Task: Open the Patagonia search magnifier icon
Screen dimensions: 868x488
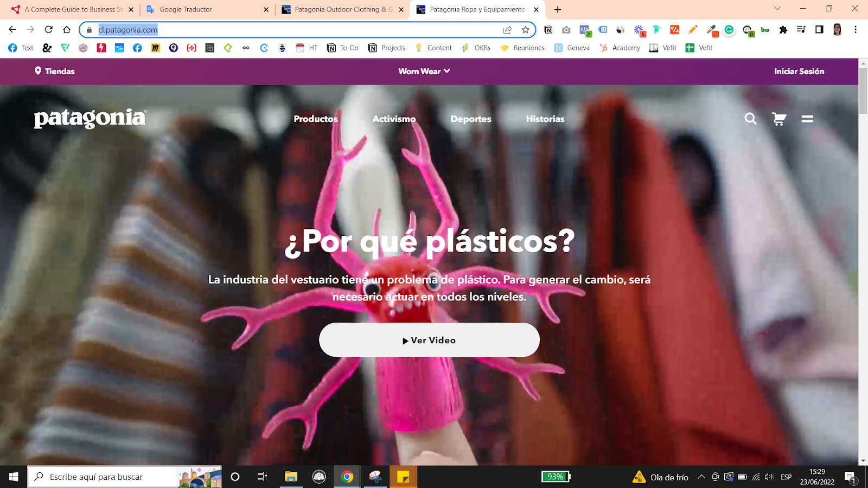Action: point(750,119)
